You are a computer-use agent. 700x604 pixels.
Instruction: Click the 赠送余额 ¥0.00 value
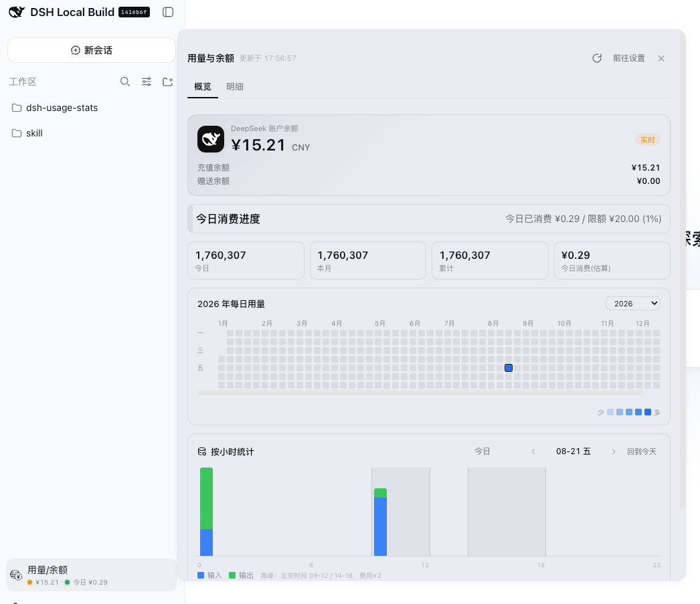point(648,181)
